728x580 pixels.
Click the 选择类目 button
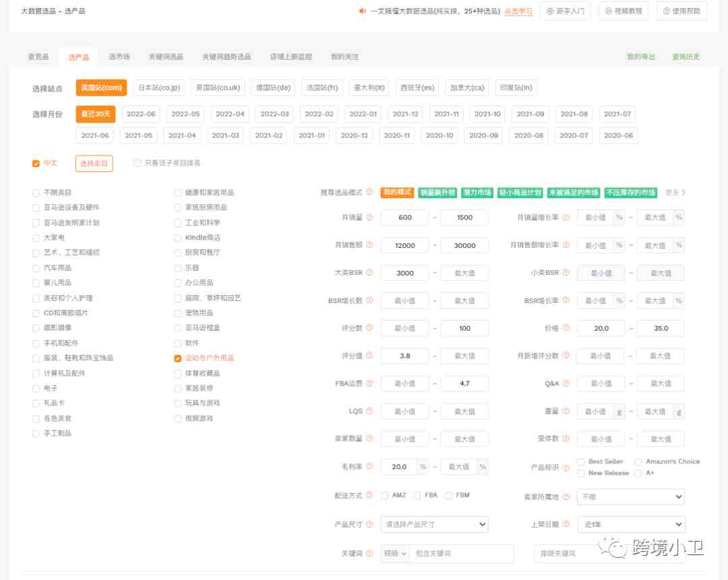(94, 163)
